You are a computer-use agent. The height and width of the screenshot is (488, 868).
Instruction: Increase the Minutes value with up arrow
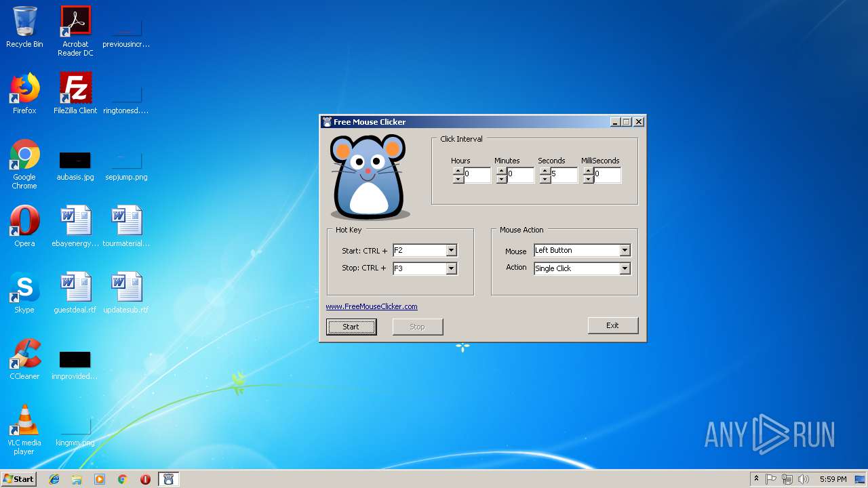502,171
